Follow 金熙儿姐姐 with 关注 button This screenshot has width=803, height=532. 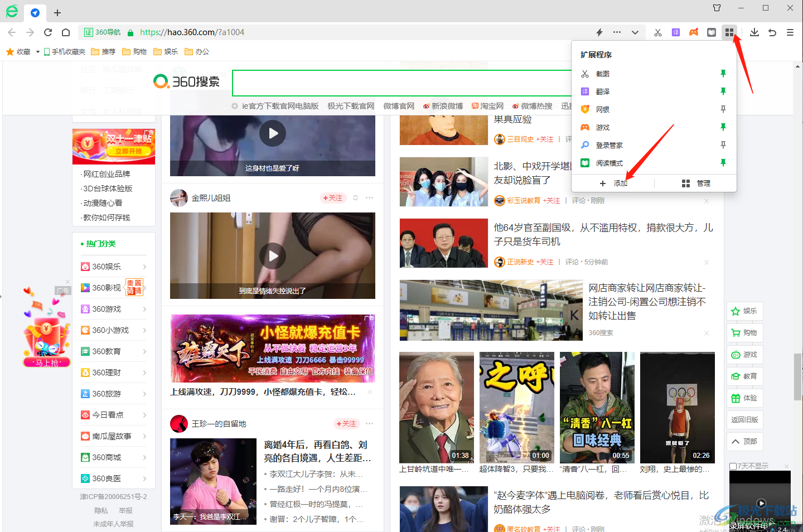(333, 198)
